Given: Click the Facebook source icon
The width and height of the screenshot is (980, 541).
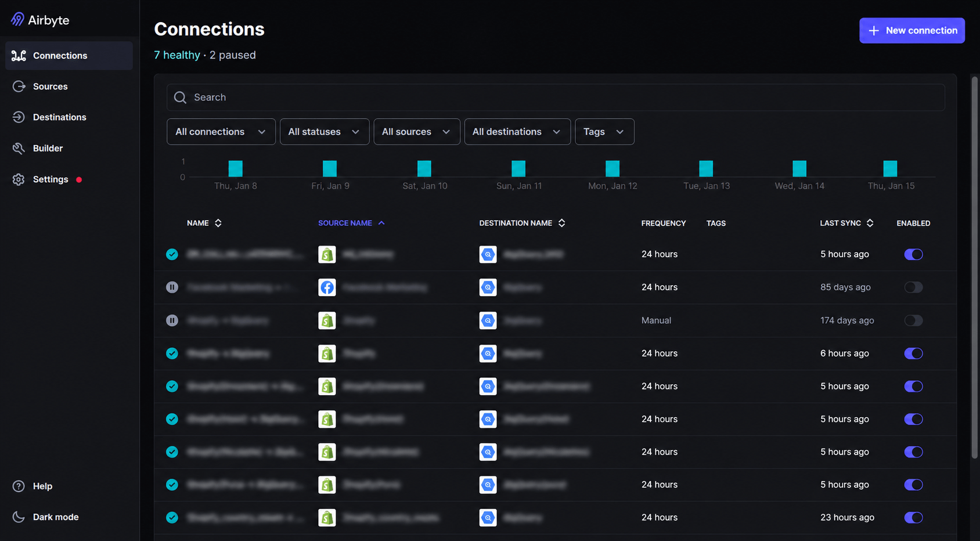Looking at the screenshot, I should [x=327, y=287].
